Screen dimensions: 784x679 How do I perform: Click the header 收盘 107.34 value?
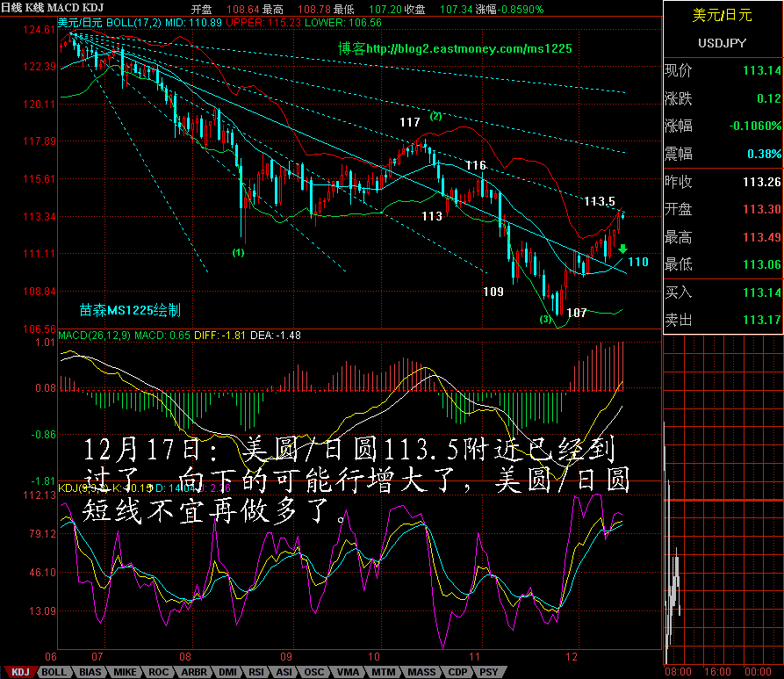pos(456,10)
